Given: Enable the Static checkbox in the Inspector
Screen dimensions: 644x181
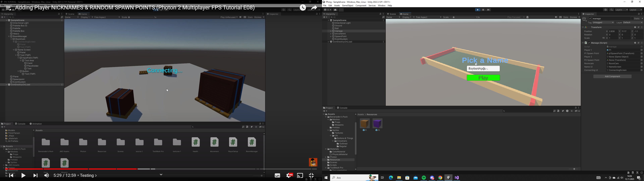Looking at the screenshot, I should pos(632,18).
